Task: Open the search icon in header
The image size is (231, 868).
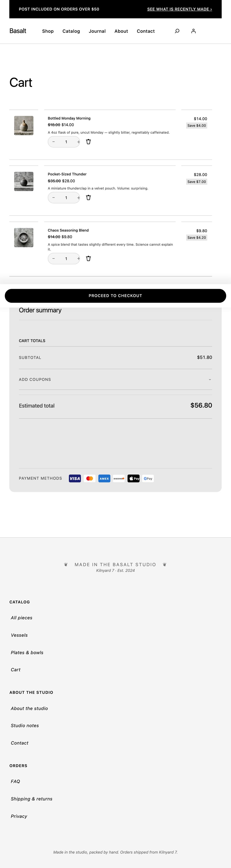Action: (177, 31)
